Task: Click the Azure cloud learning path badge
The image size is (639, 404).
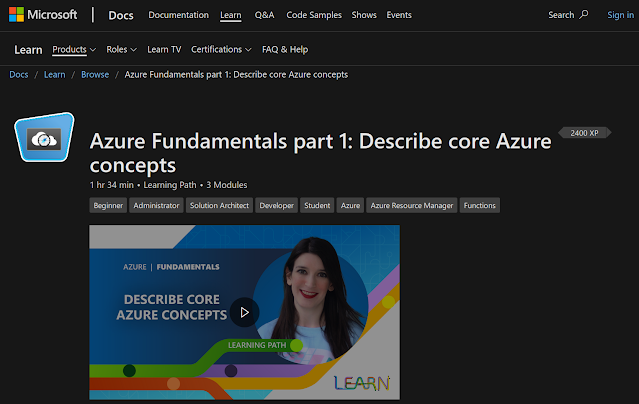Action: click(44, 137)
